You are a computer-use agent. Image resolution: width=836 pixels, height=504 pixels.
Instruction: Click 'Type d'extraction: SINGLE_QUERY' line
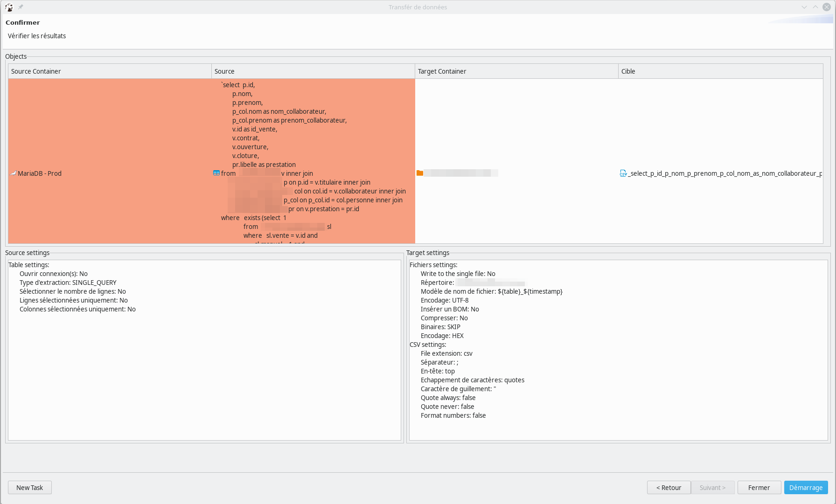(68, 283)
